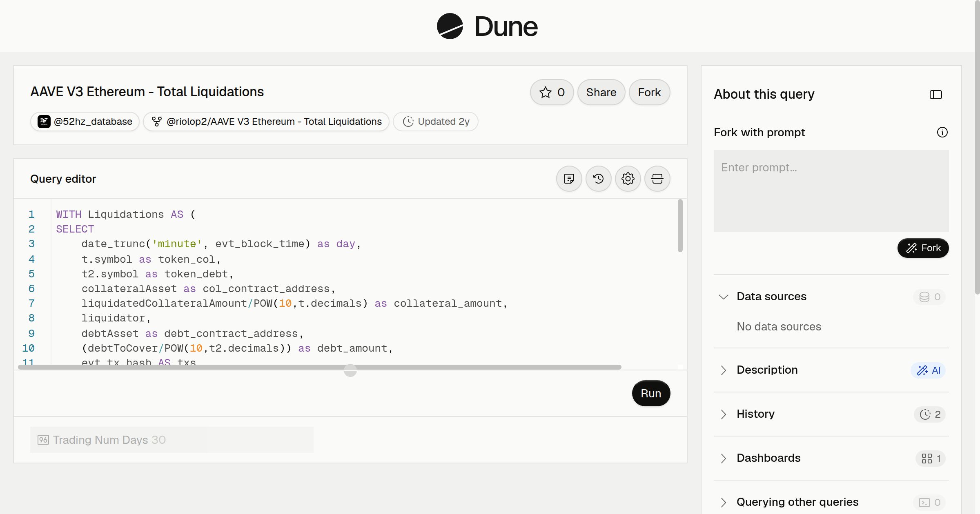
Task: Fork this query from the header
Action: click(649, 92)
